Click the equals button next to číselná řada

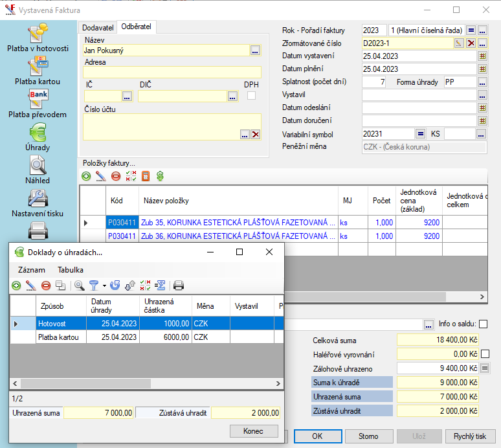(x=471, y=30)
